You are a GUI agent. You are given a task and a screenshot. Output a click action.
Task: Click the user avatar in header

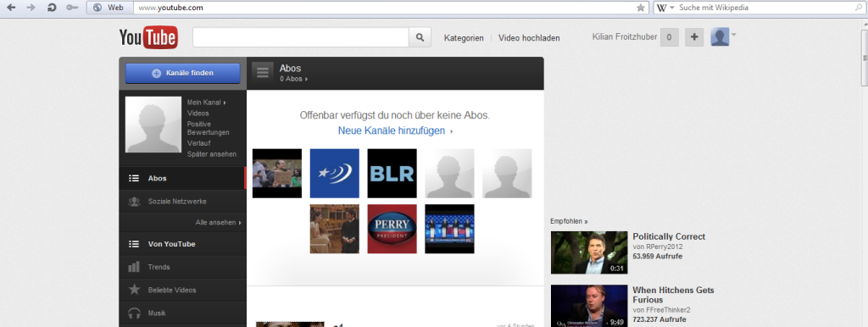point(720,37)
